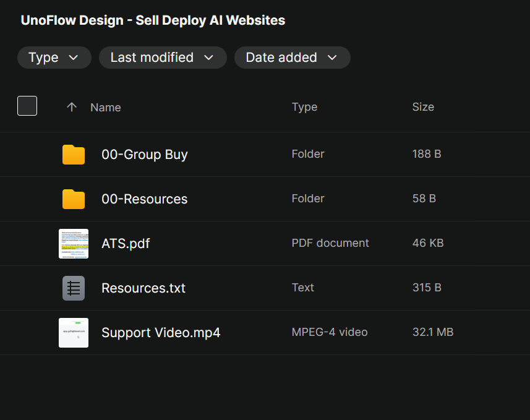This screenshot has height=420, width=530.
Task: Click the UnoFlow Design folder title
Action: [x=153, y=20]
